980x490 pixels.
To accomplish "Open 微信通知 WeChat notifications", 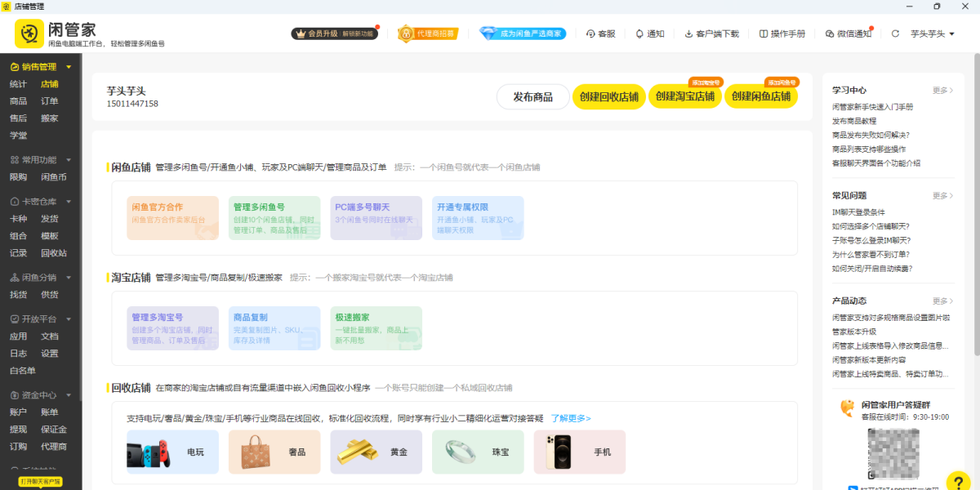I will [x=849, y=33].
